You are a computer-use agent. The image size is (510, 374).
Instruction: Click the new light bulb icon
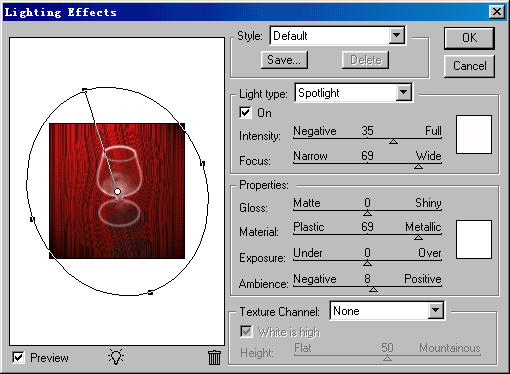[116, 357]
